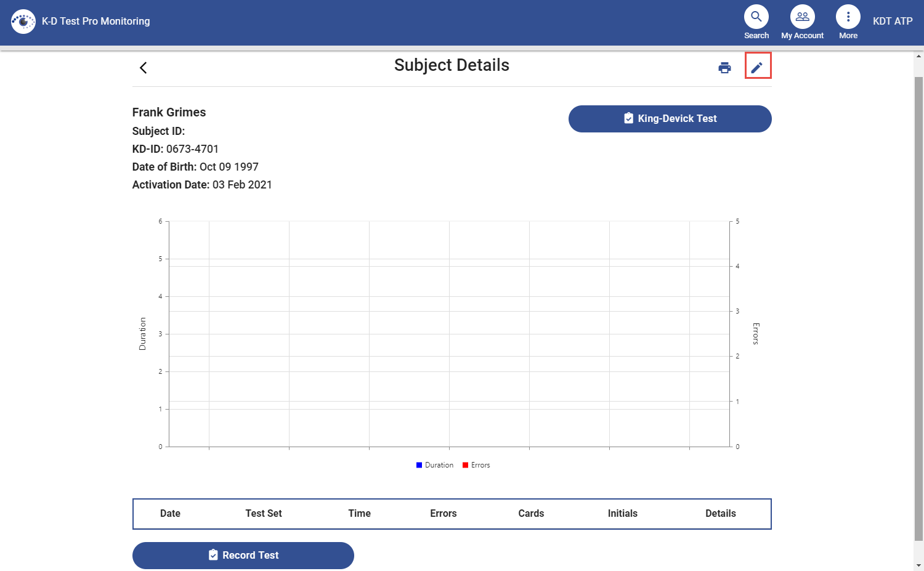This screenshot has height=571, width=924.
Task: Start the King-Devick Test
Action: 670,118
